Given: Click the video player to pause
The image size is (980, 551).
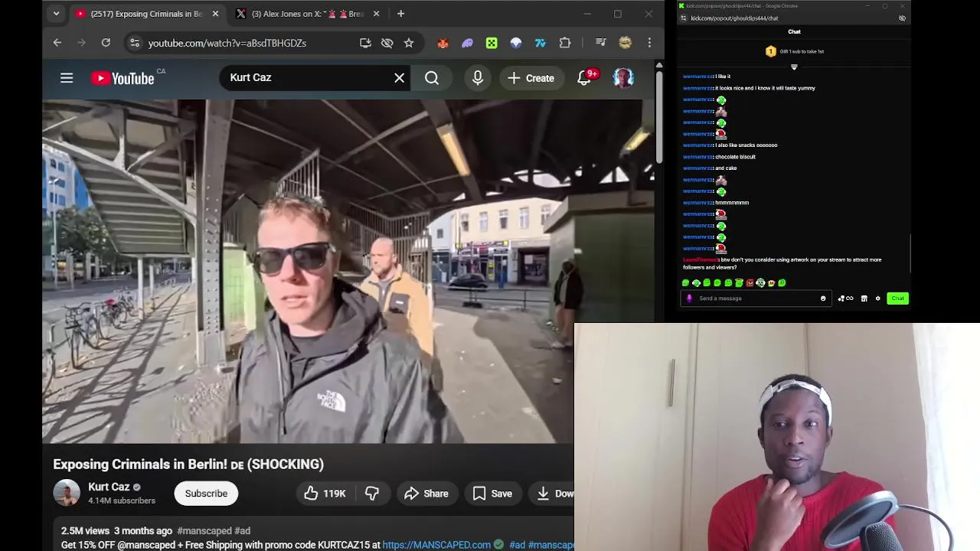Looking at the screenshot, I should click(348, 271).
